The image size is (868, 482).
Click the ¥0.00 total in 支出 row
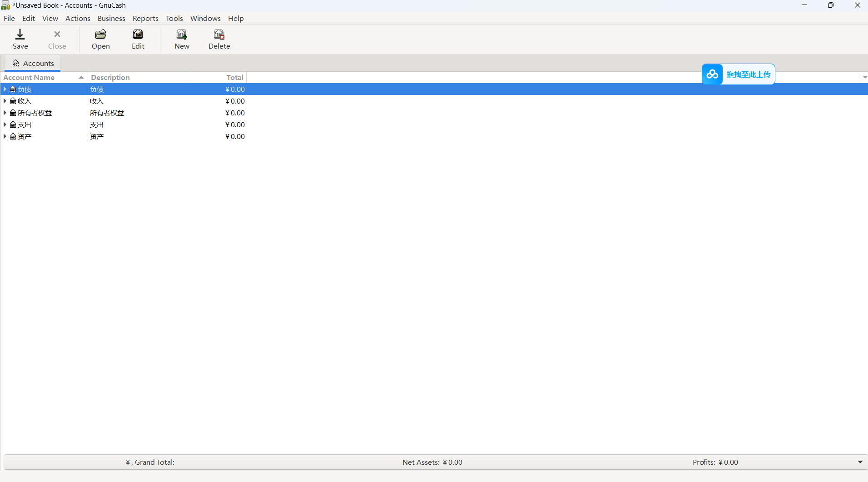[x=235, y=125]
